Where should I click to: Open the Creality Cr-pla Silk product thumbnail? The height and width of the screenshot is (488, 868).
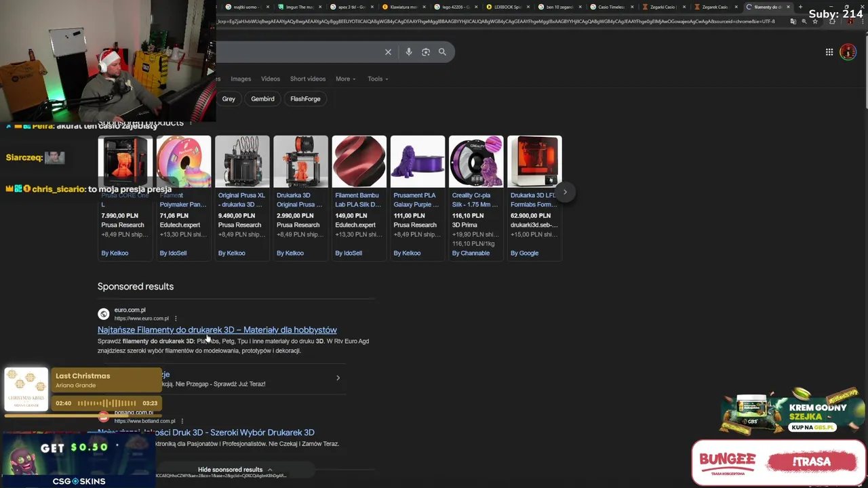click(x=476, y=161)
